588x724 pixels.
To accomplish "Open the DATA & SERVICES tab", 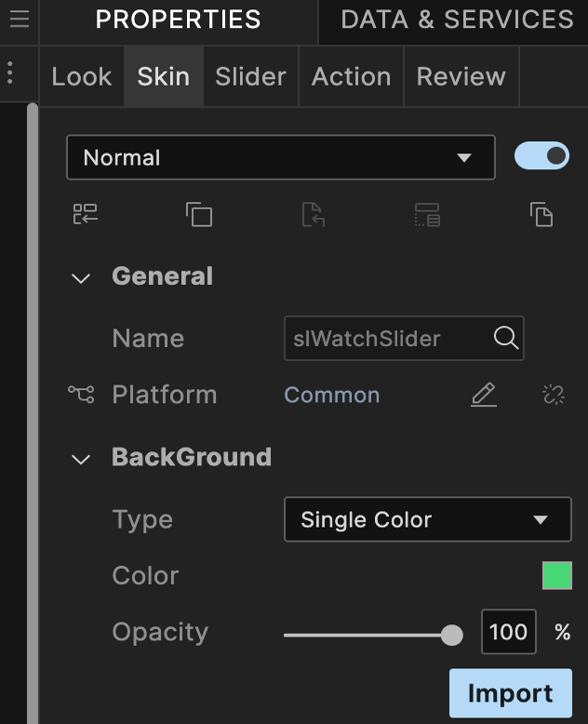I will tap(457, 20).
